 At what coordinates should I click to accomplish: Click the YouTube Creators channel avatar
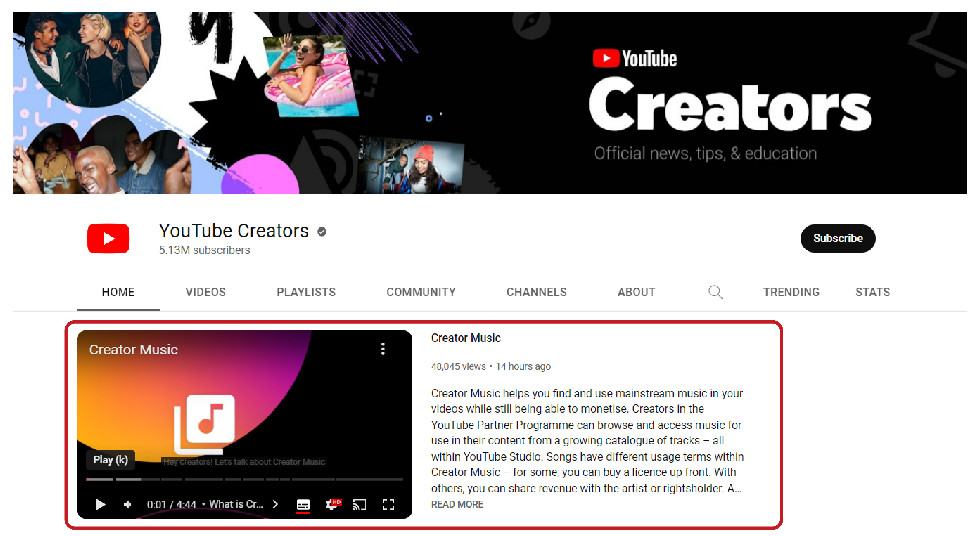click(109, 238)
